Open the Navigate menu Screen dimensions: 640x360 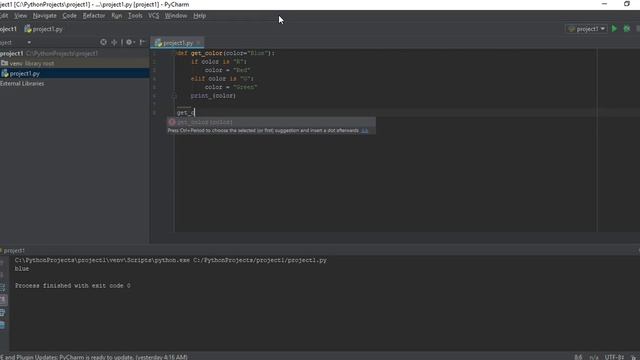coord(44,16)
